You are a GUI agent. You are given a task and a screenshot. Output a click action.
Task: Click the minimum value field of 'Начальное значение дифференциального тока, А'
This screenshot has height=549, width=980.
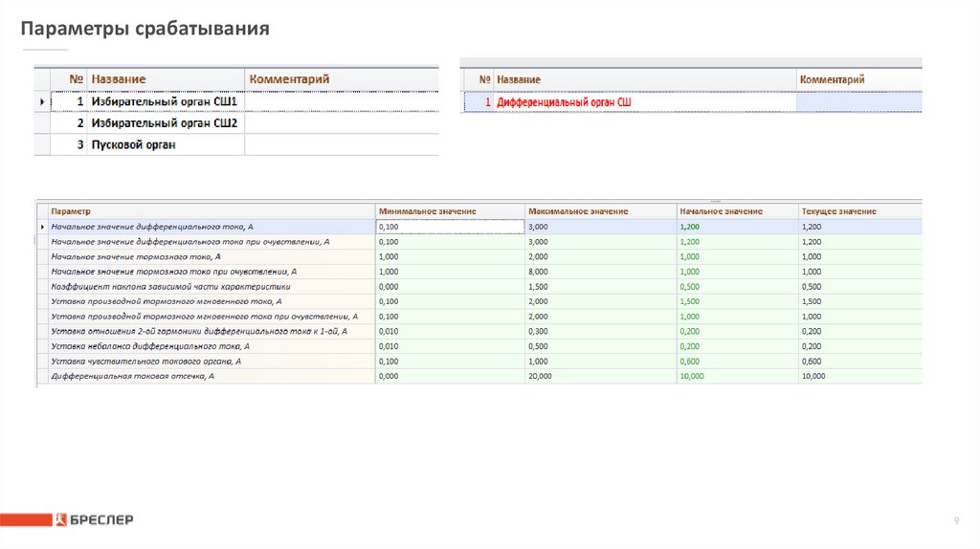point(450,227)
